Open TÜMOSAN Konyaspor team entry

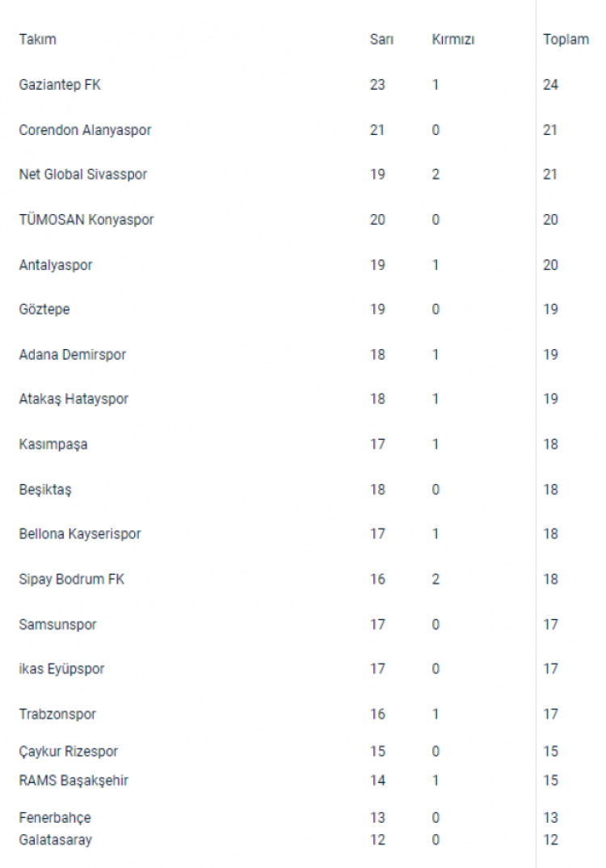point(86,220)
